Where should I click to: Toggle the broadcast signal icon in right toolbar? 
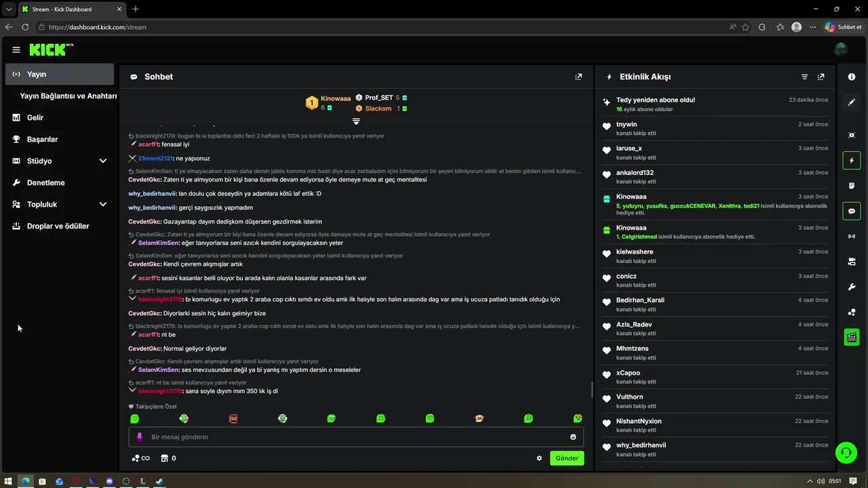coord(852,237)
